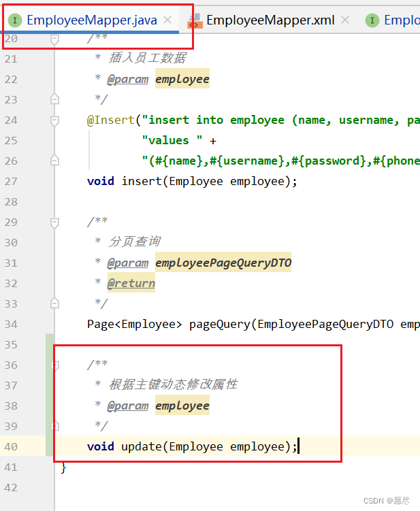The image size is (420, 511).
Task: Click the EmployeePageQueryDTO type at line 34
Action: click(325, 325)
